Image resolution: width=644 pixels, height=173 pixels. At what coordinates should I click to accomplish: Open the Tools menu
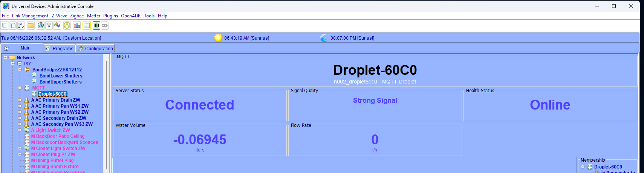[x=149, y=16]
